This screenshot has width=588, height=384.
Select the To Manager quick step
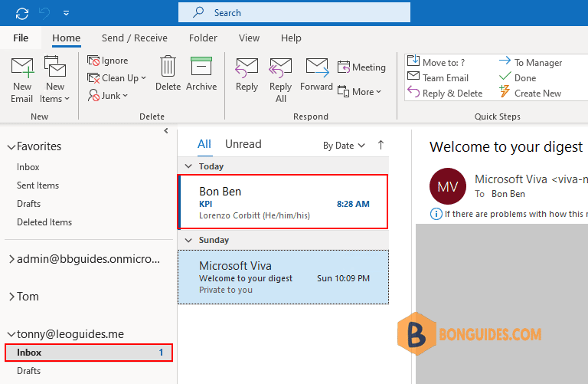click(x=531, y=62)
